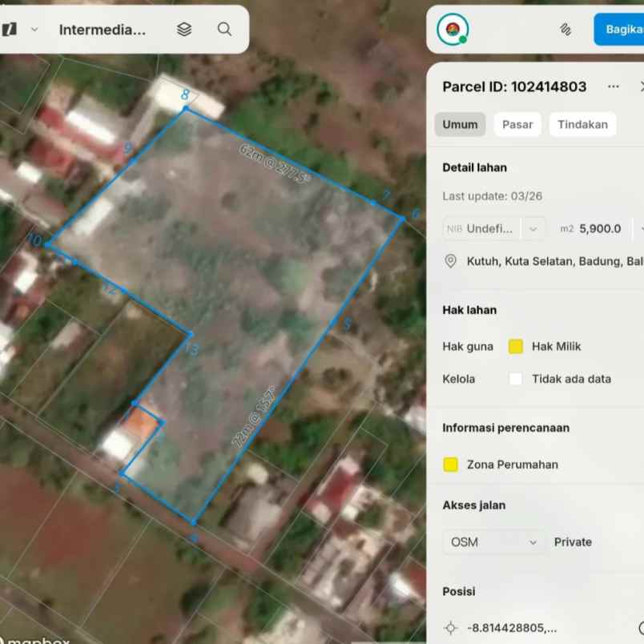Viewport: 644px width, 644px height.
Task: Expand the NIB dropdown chevron
Action: pyautogui.click(x=533, y=229)
